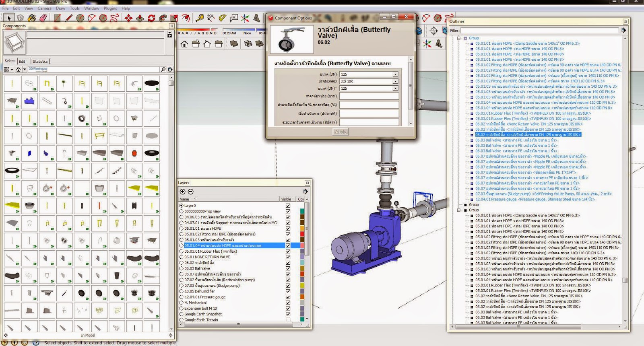The width and height of the screenshot is (644, 346).
Task: Pick the Line pencil tool
Action: pyautogui.click(x=69, y=18)
